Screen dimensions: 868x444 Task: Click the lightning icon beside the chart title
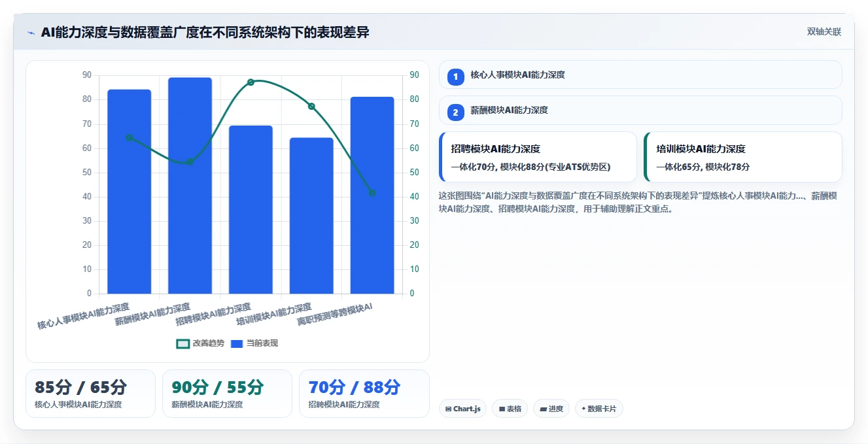31,32
